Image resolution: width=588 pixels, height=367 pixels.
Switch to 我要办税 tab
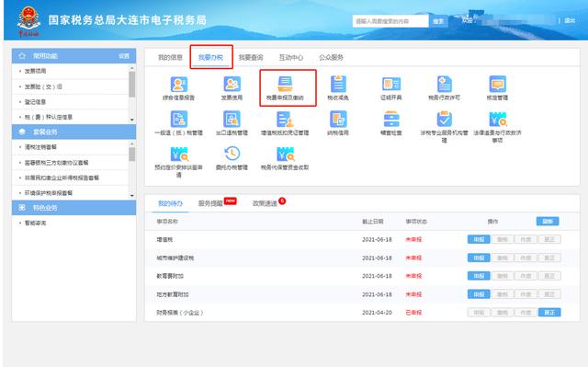pos(210,57)
